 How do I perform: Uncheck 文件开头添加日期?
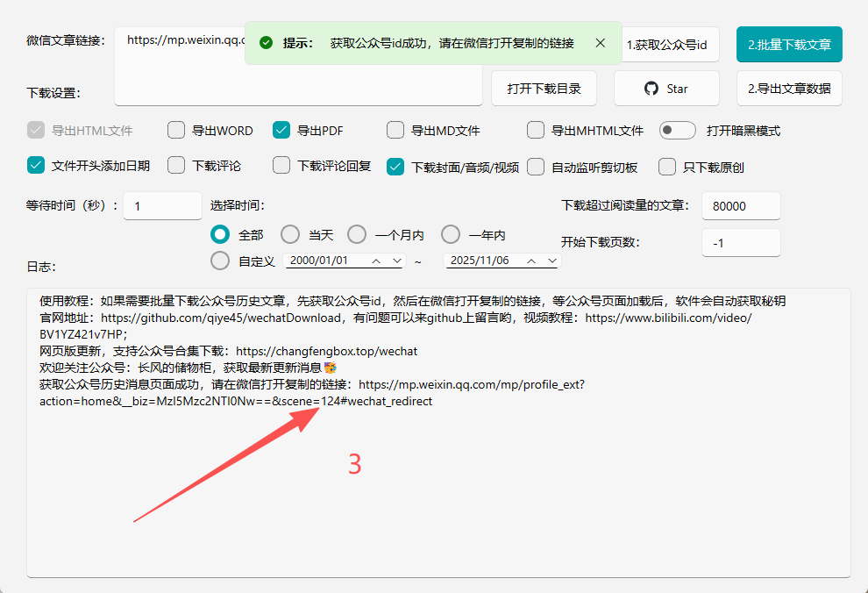click(36, 167)
